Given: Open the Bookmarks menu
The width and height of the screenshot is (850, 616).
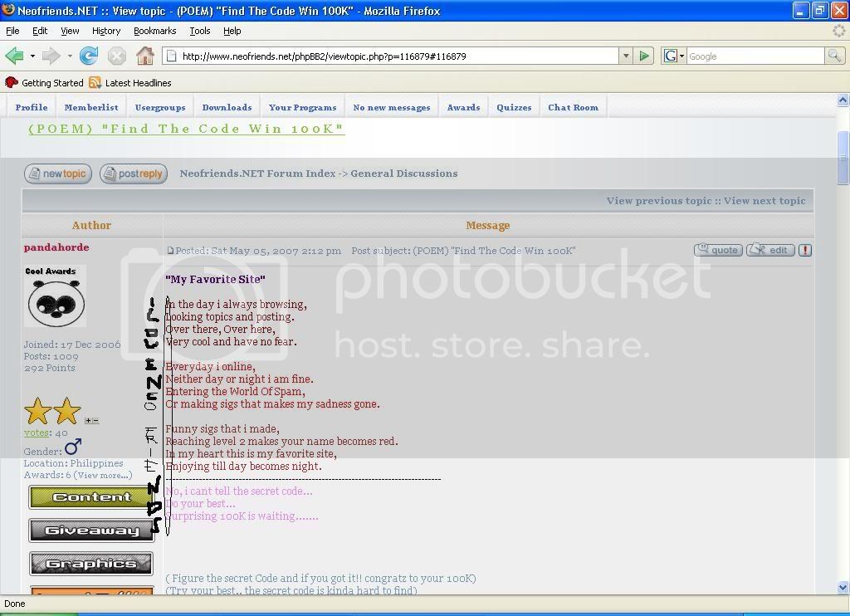Looking at the screenshot, I should [x=154, y=31].
